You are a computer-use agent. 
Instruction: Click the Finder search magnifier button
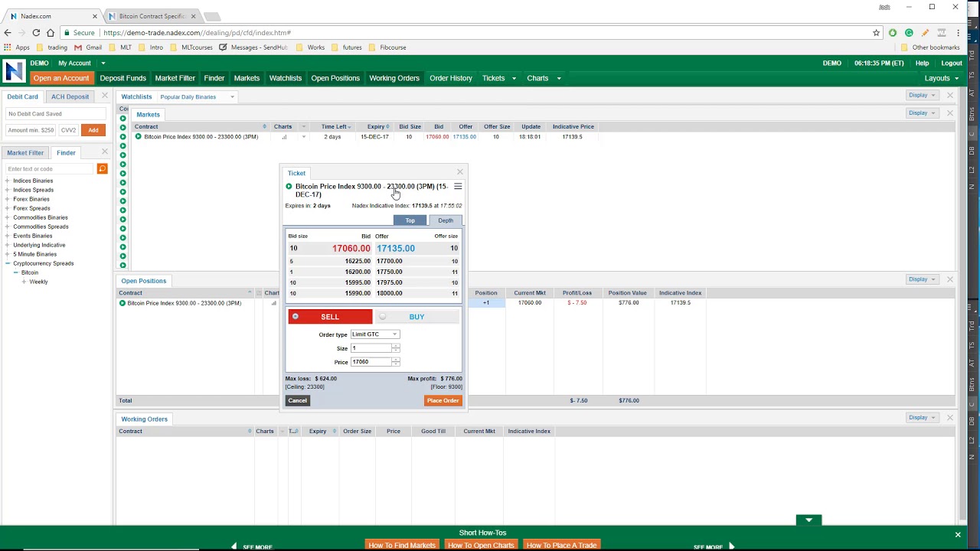tap(102, 168)
